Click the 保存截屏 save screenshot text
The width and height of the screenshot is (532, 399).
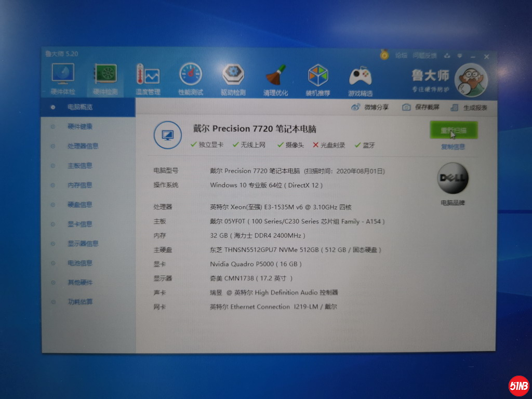click(427, 107)
